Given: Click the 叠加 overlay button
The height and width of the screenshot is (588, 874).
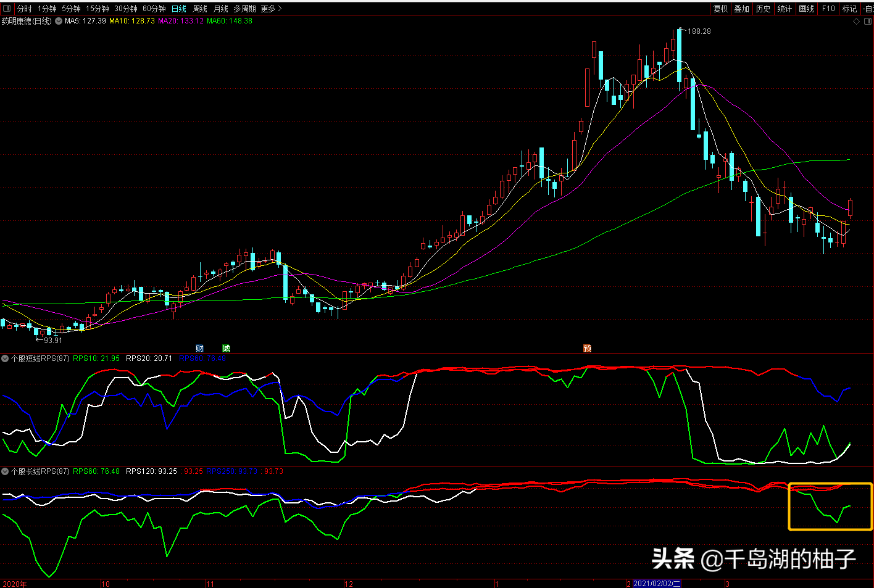Looking at the screenshot, I should (x=741, y=9).
